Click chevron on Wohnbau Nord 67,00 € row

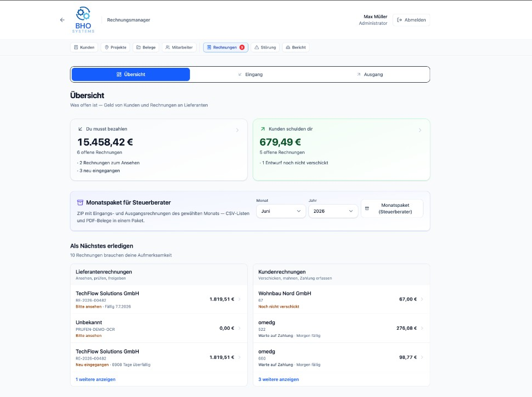coord(422,299)
